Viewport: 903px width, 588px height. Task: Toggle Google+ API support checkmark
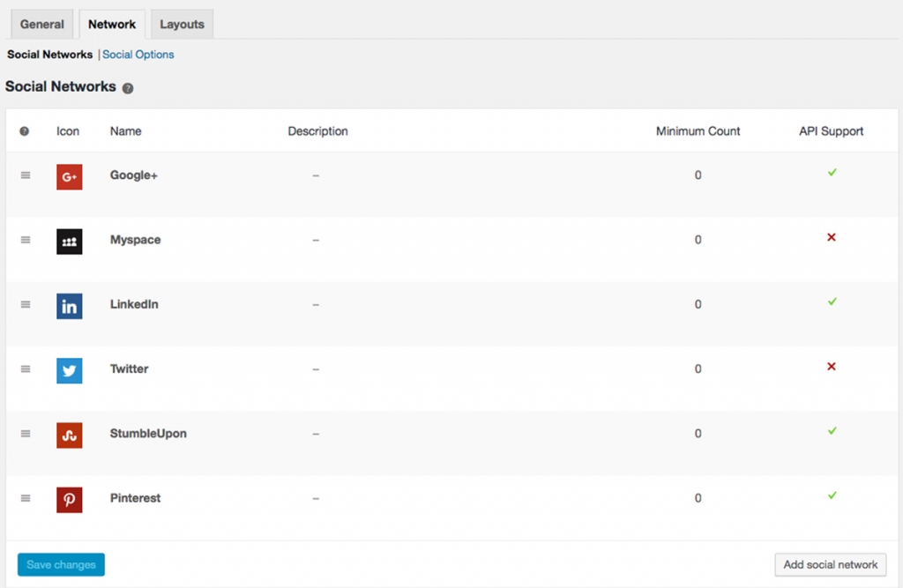pos(832,173)
